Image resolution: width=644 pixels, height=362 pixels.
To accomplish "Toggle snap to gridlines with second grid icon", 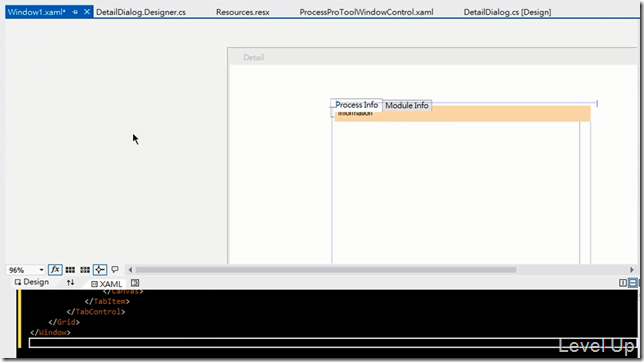I will click(x=85, y=270).
